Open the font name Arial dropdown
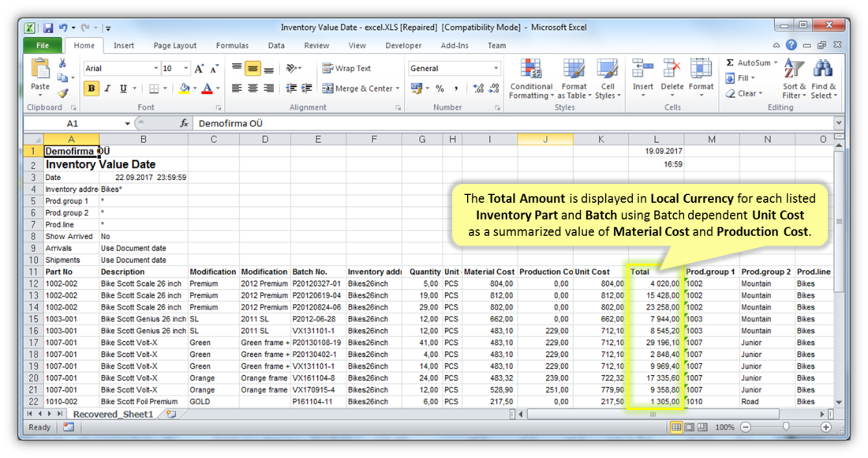The width and height of the screenshot is (868, 458). tap(155, 68)
